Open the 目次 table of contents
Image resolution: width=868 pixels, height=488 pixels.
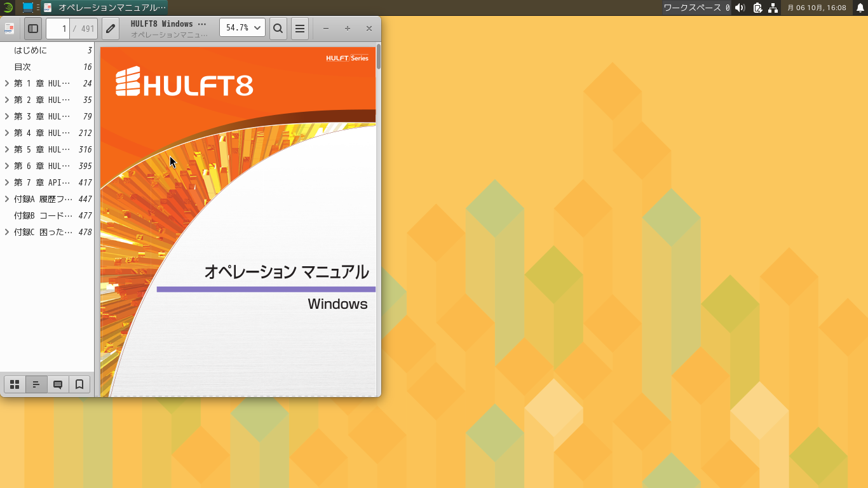(x=22, y=66)
